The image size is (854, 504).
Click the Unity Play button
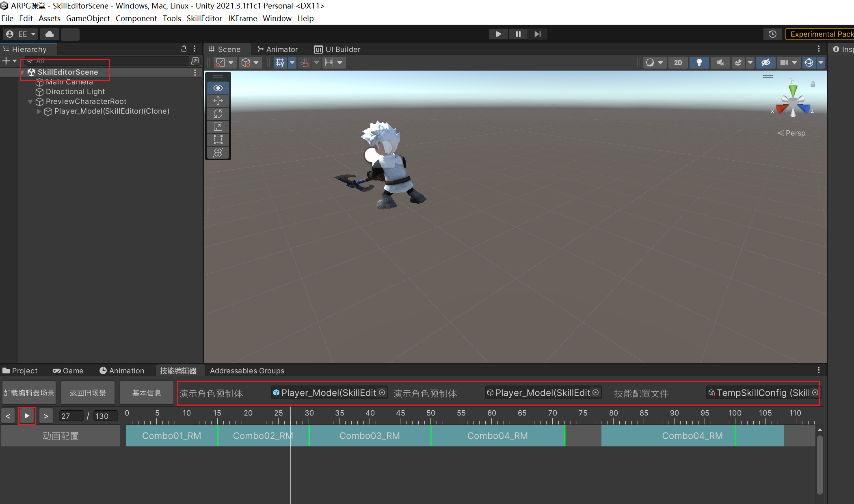click(498, 34)
